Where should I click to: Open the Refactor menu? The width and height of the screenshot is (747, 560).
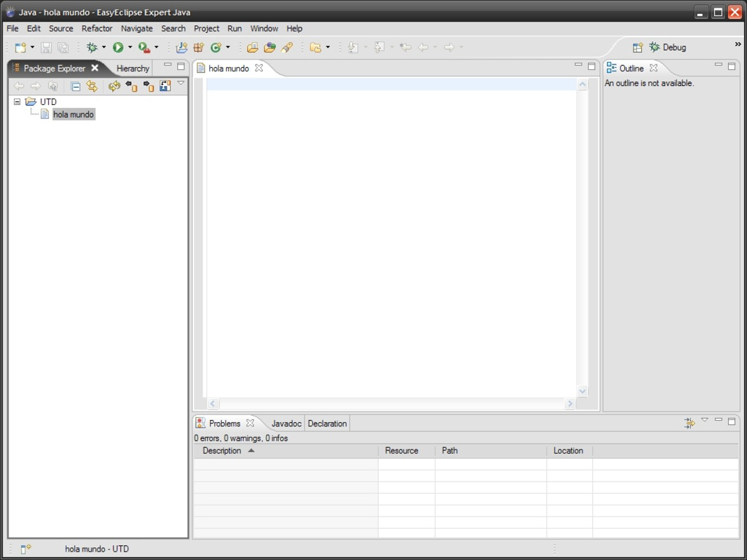(97, 28)
